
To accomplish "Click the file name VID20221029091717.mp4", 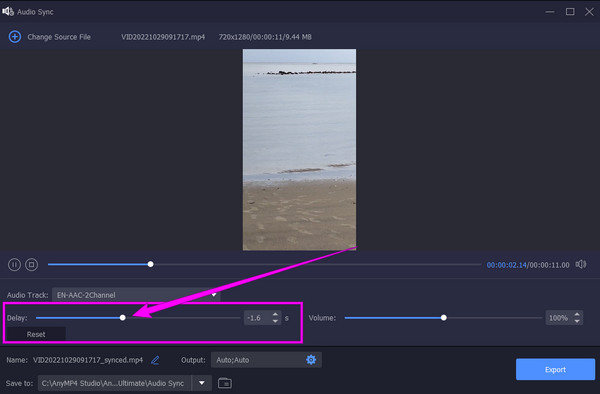I will 163,37.
